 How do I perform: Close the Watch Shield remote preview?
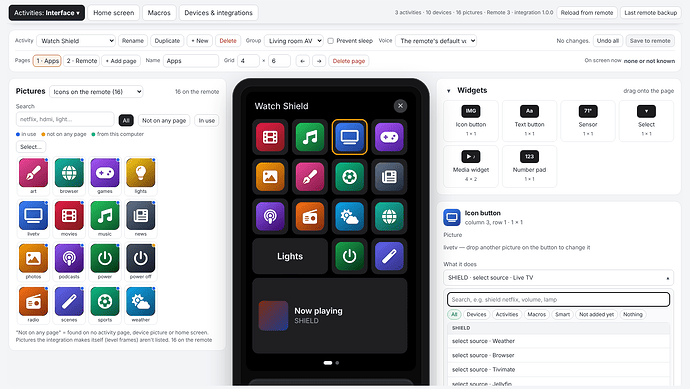pyautogui.click(x=400, y=106)
